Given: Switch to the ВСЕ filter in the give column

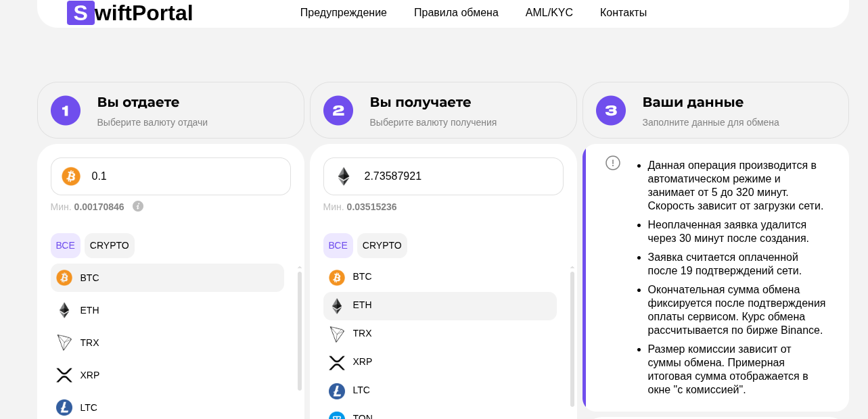Looking at the screenshot, I should [x=66, y=245].
